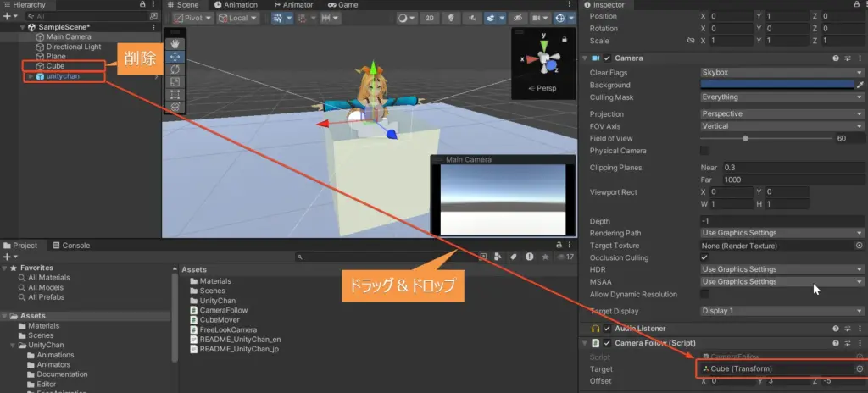
Task: Select Directional Light in Hierarchy
Action: 74,47
